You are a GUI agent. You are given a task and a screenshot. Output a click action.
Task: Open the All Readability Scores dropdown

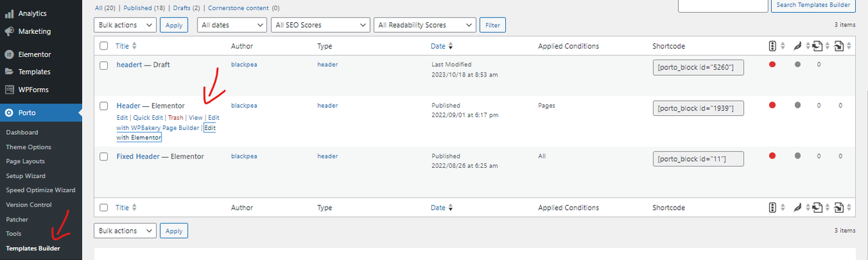425,25
